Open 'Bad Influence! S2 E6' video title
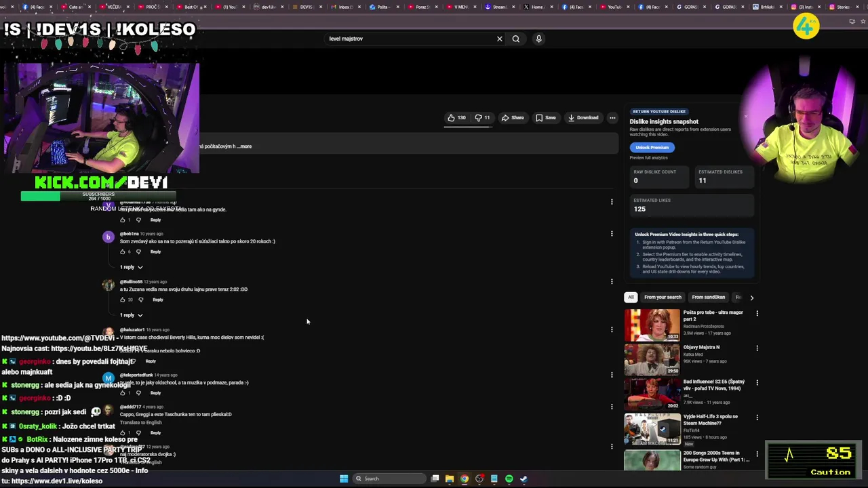This screenshot has height=488, width=868. [x=713, y=385]
